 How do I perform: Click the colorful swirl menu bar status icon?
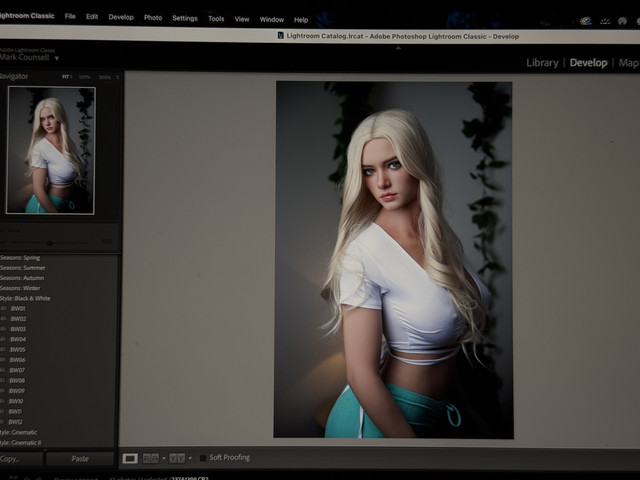tap(586, 21)
